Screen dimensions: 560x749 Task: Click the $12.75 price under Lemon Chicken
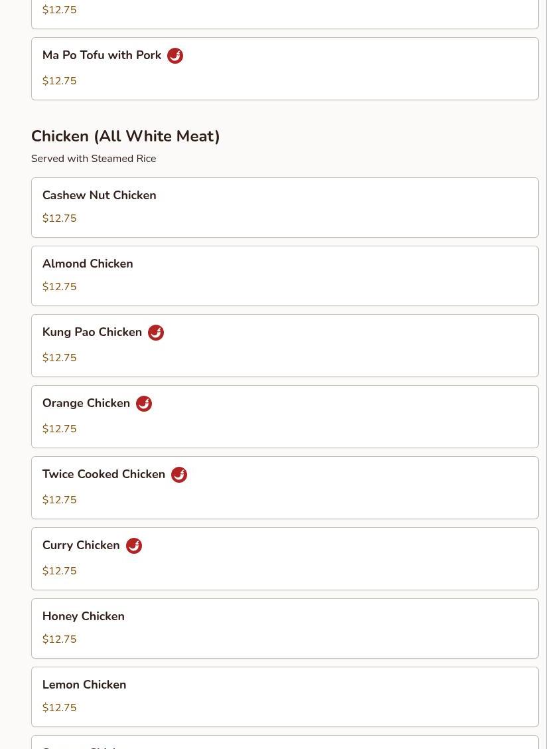(x=59, y=707)
